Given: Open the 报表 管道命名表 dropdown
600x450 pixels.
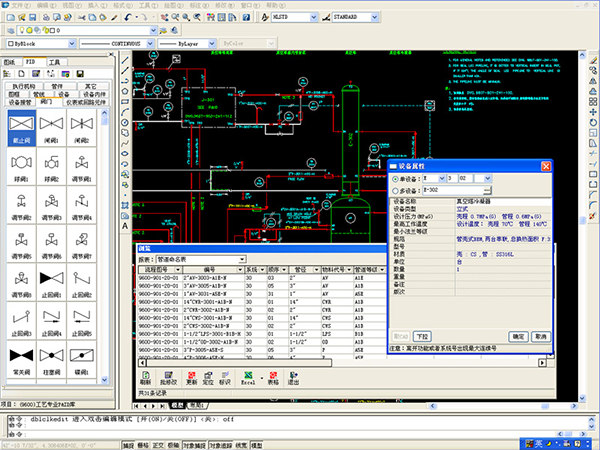Looking at the screenshot, I should 243,259.
